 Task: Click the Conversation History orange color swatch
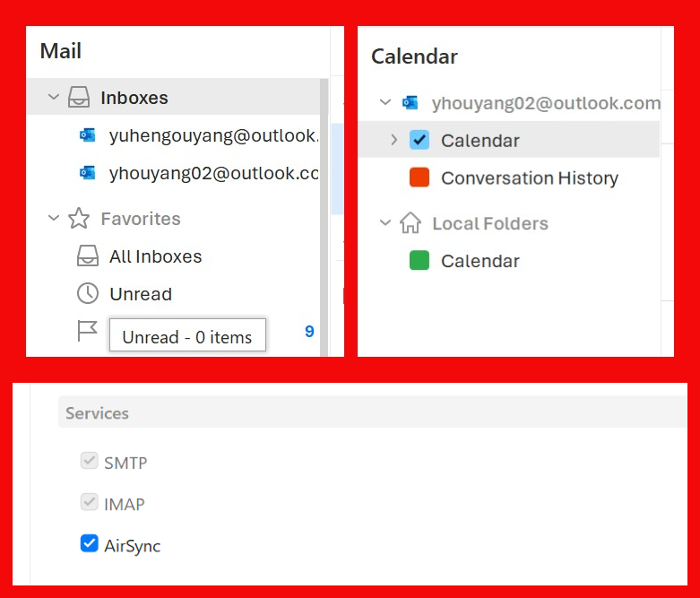419,178
